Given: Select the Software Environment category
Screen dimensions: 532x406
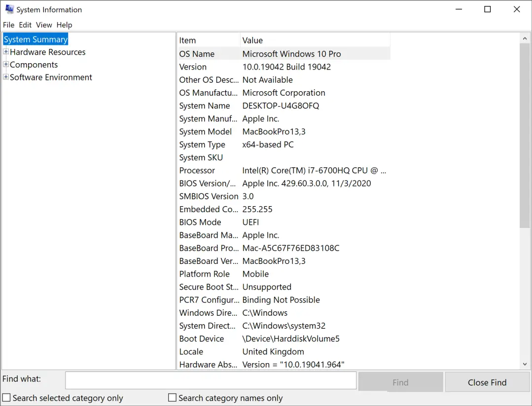Looking at the screenshot, I should (51, 77).
